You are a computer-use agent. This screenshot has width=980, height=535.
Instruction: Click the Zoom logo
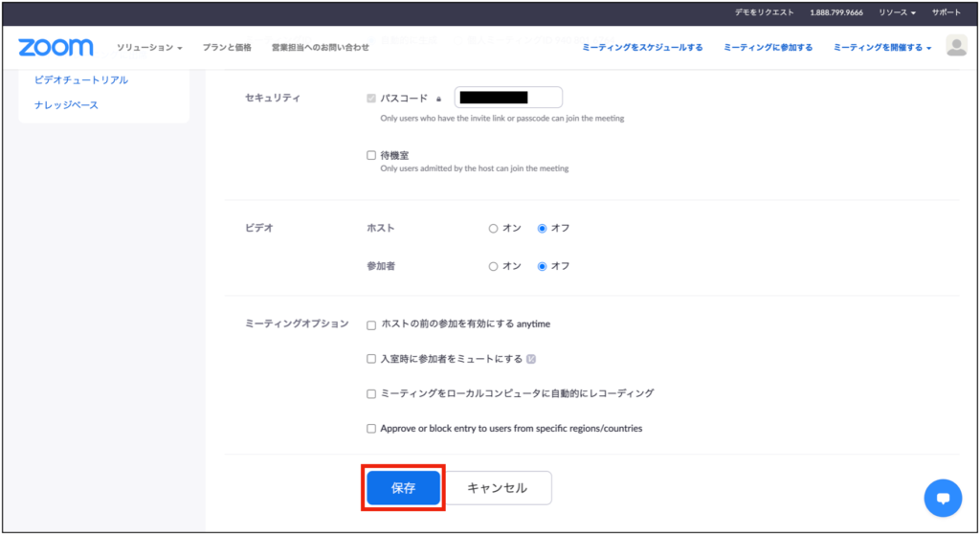(x=56, y=47)
